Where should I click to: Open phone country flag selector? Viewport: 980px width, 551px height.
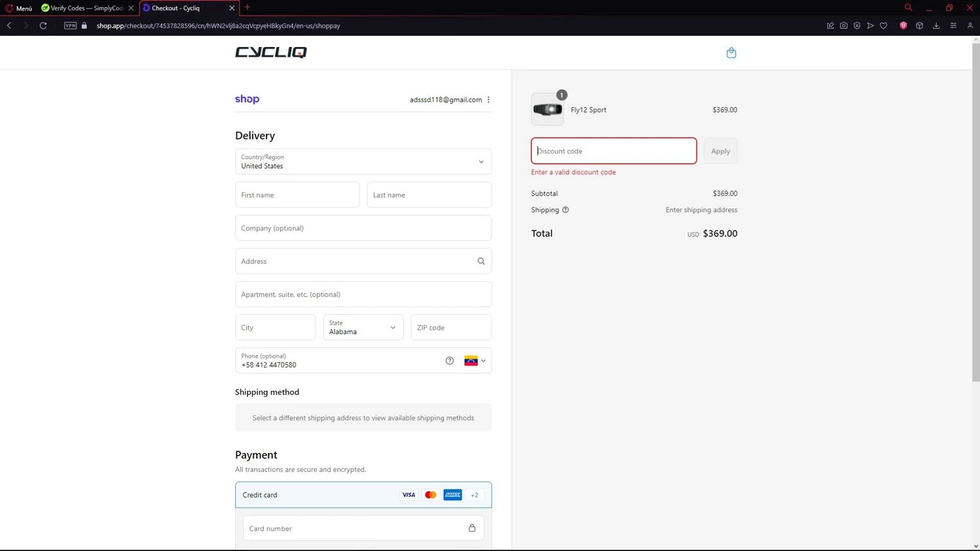coord(475,360)
